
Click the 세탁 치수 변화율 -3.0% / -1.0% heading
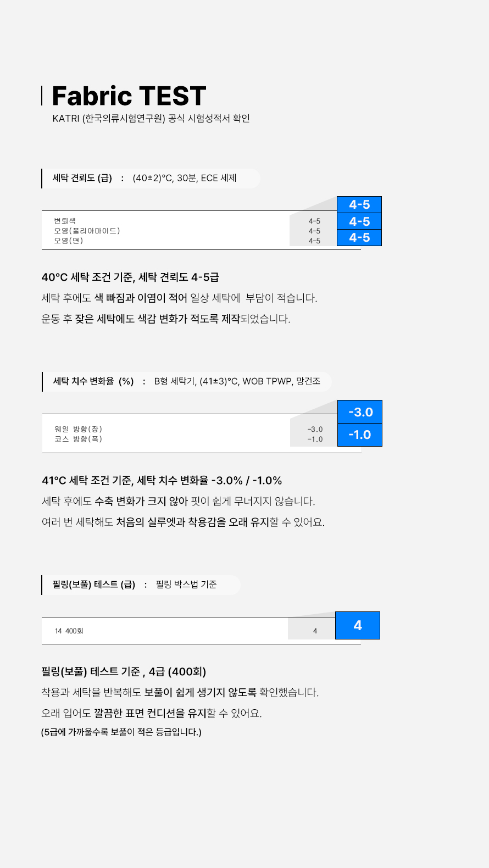[x=162, y=480]
